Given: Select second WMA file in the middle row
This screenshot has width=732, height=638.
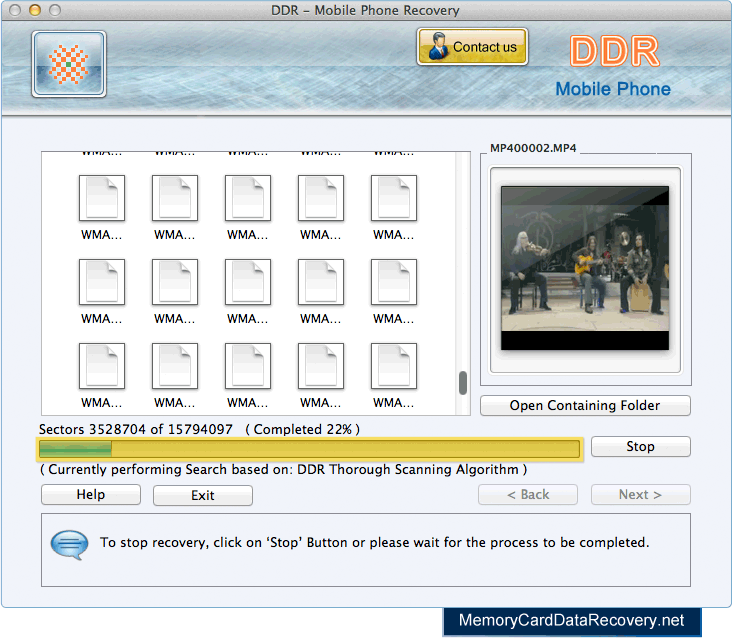Looking at the screenshot, I should (x=175, y=291).
